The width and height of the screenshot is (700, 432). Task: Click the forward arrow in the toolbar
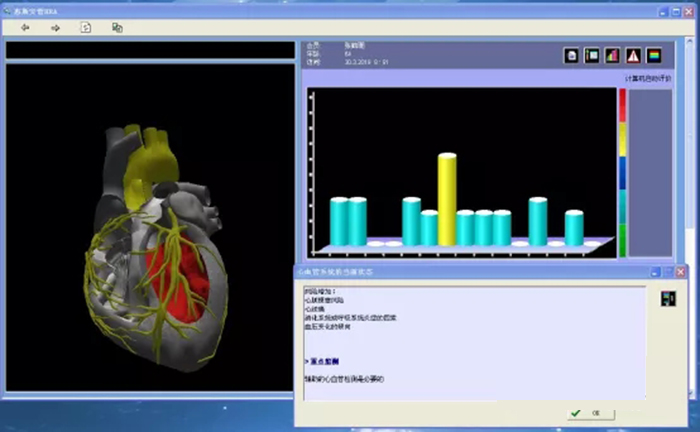pyautogui.click(x=55, y=27)
